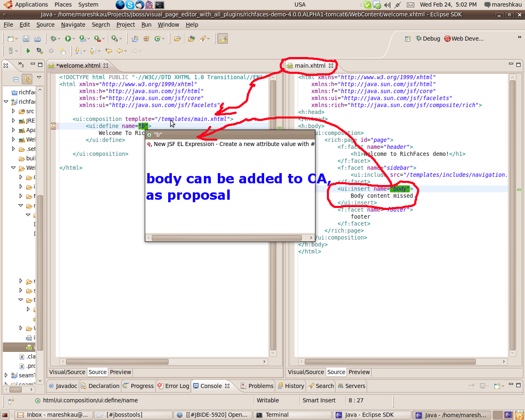Select the welcome.xhtml editor tab
525x420 pixels.
[78, 66]
